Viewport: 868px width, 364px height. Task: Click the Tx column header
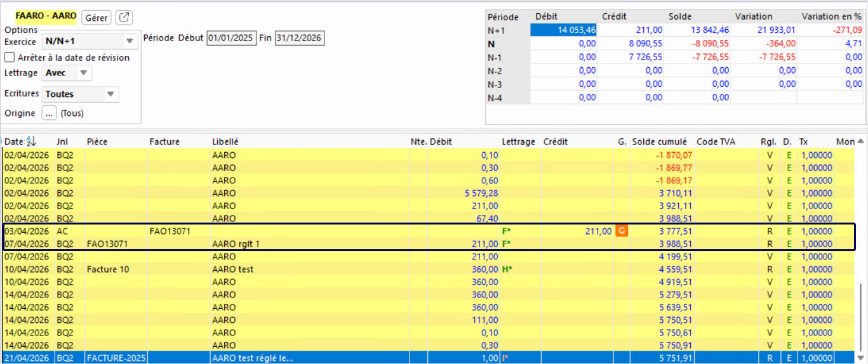pos(803,141)
